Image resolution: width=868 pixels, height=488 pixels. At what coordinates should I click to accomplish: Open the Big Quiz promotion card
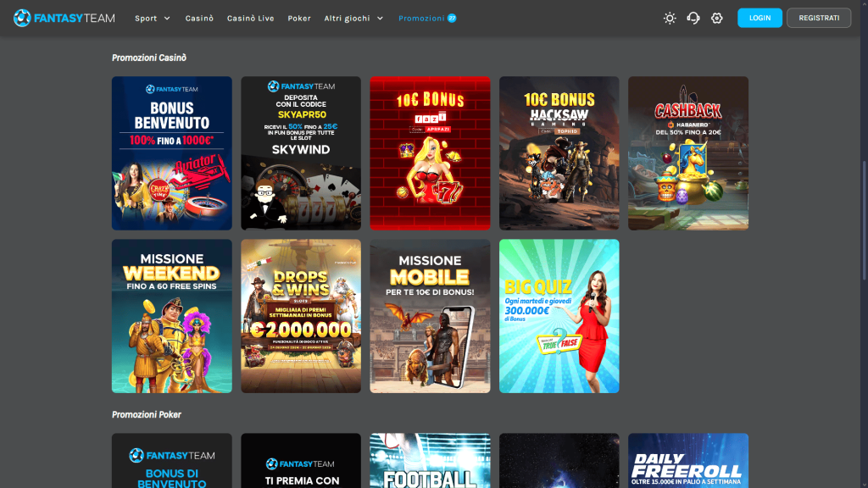click(x=559, y=316)
